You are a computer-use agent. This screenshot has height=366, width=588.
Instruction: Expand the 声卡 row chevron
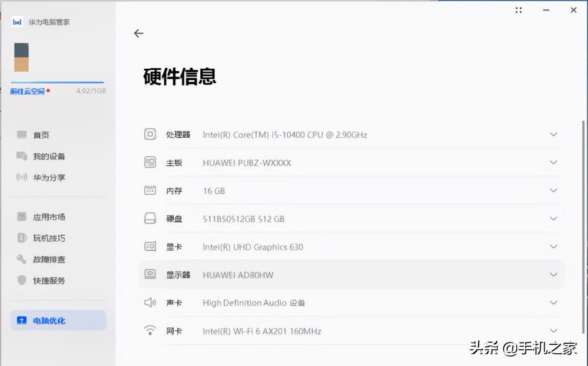553,302
